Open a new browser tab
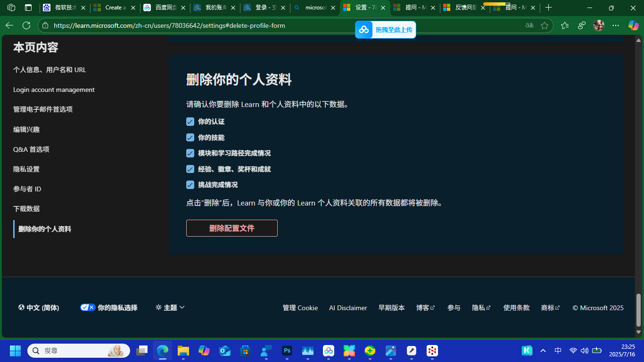The height and width of the screenshot is (362, 644). pos(548,8)
